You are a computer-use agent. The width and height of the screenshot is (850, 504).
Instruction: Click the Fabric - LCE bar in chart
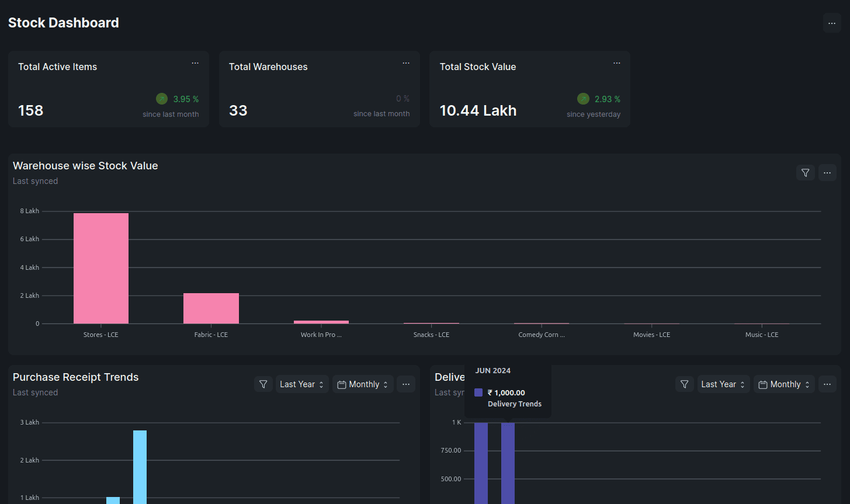pos(211,308)
